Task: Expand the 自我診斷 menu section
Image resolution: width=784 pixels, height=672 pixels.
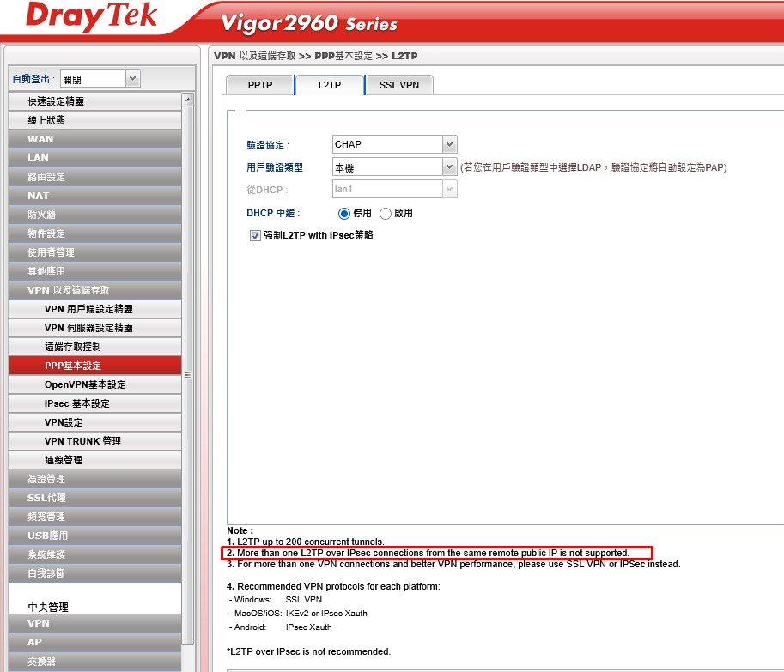Action: [x=95, y=573]
